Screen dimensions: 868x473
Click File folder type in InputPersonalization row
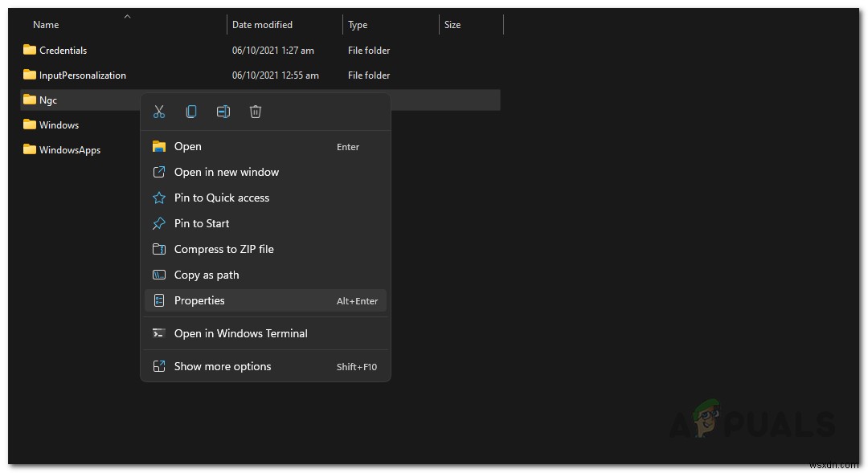(369, 75)
